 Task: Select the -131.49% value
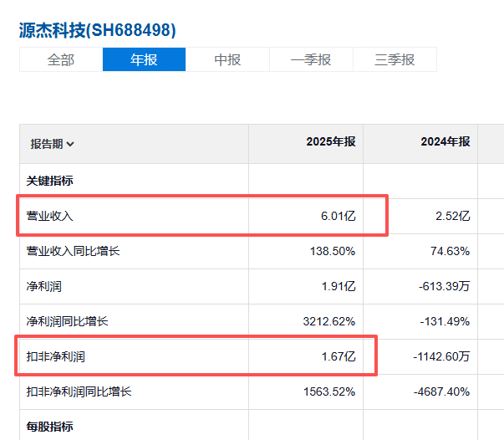tap(445, 321)
